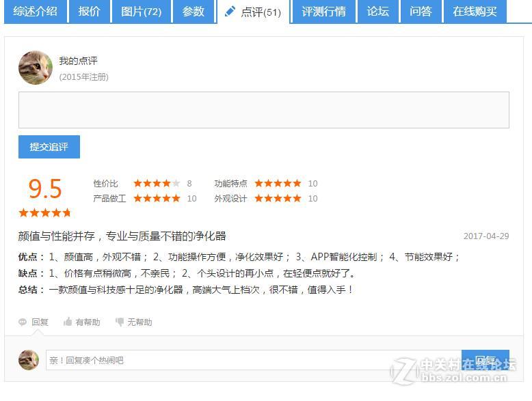Screen dimensions: 532x401
Task: Submit the follow-up review with 提交追评
Action: [x=49, y=147]
